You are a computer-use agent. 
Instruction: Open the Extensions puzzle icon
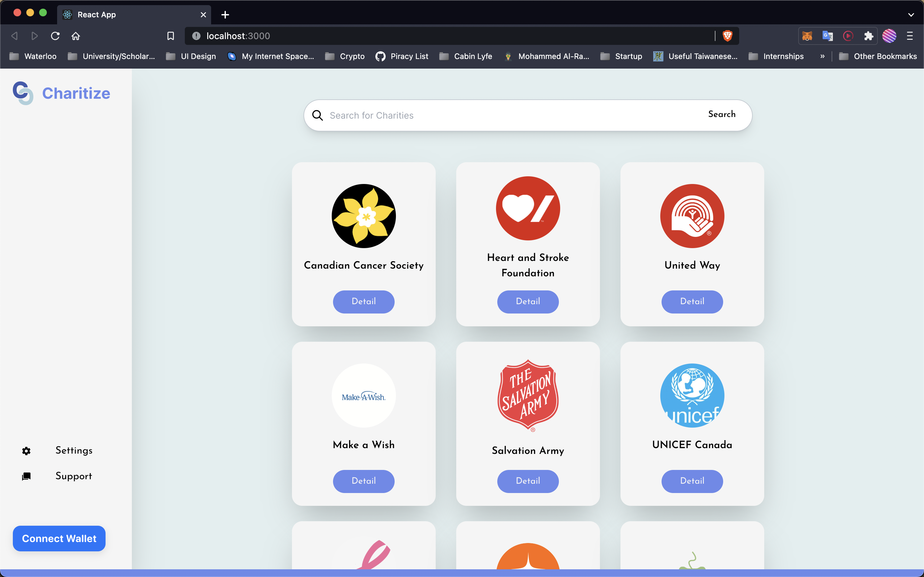(868, 36)
